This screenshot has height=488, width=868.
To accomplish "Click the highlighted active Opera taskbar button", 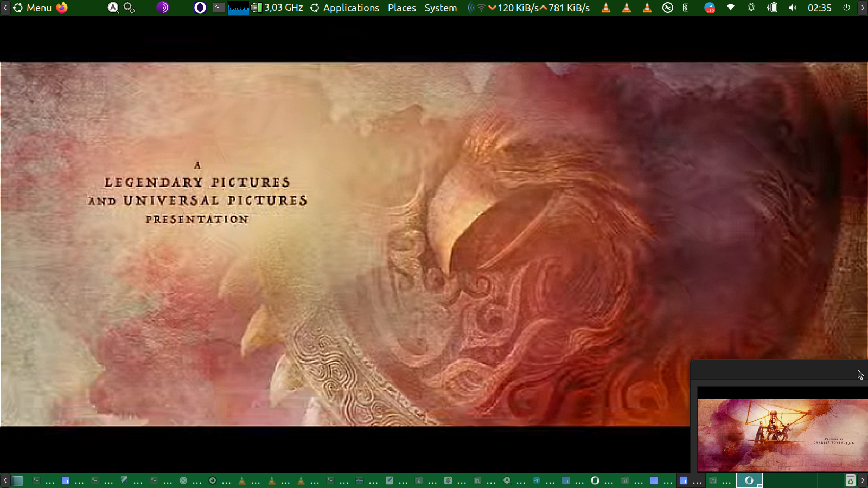I will point(749,480).
